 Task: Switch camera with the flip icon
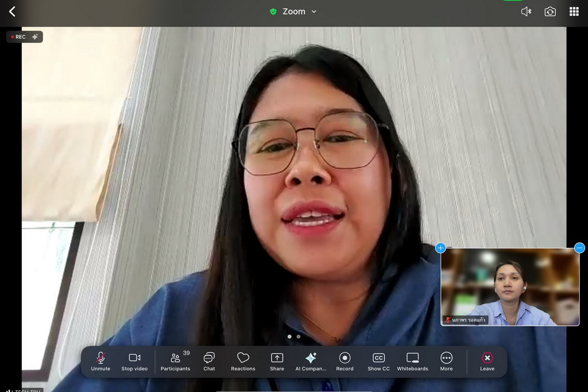550,11
